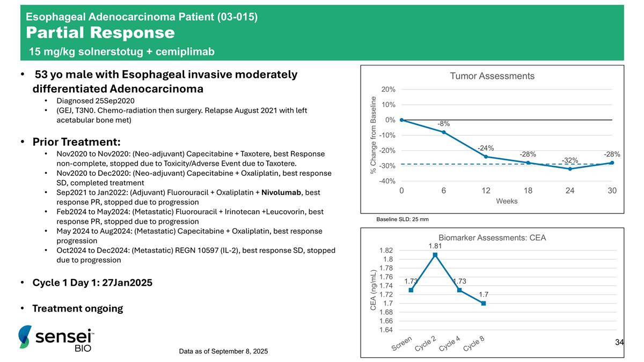Click the -24% marker at week 12
Screen dimensions: 644x362
tap(486, 157)
